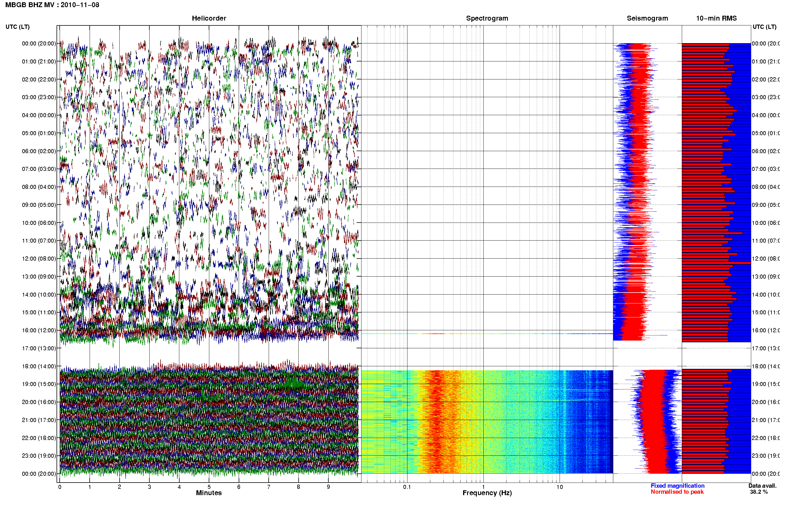Viewport: 812px width, 508px height.
Task: Click the left axis label "19:00 (15:00)"
Action: [39, 384]
